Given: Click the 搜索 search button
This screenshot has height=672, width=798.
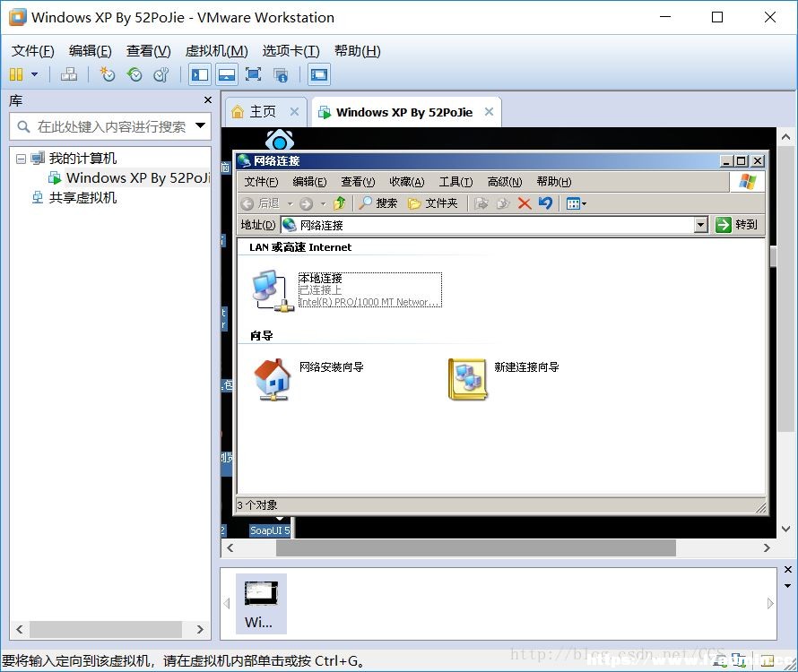Looking at the screenshot, I should point(378,203).
